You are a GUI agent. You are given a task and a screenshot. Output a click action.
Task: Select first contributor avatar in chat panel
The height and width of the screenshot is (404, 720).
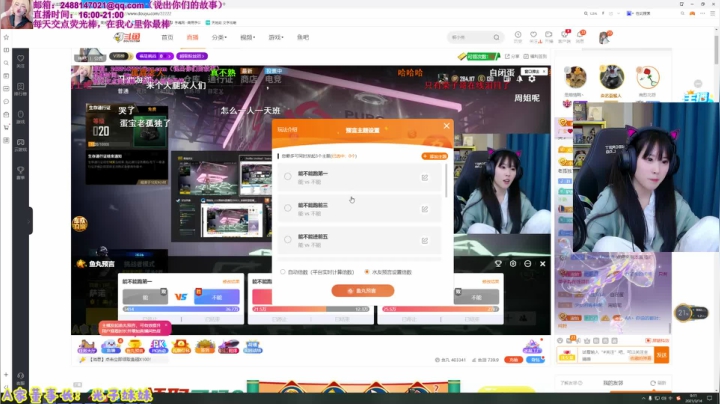[x=575, y=77]
